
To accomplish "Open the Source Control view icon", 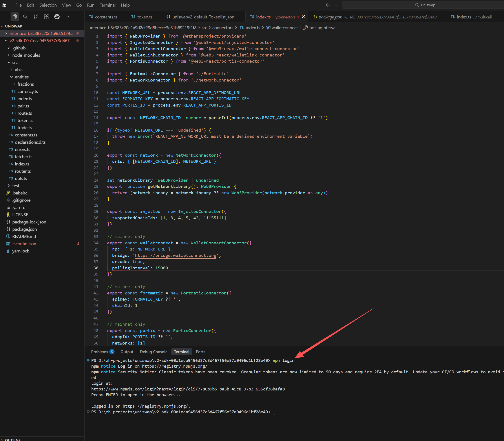I will point(36,17).
